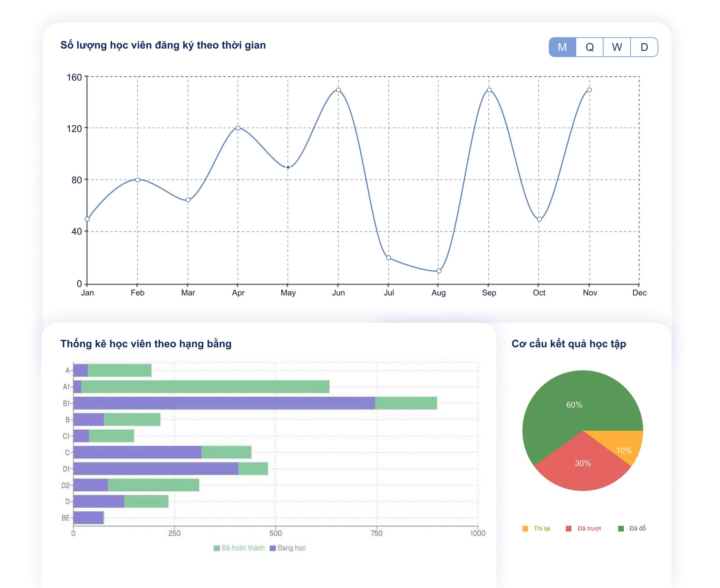Click the orange Thi lại legend swatch
Viewport: 720px width, 588px height.
[x=525, y=529]
